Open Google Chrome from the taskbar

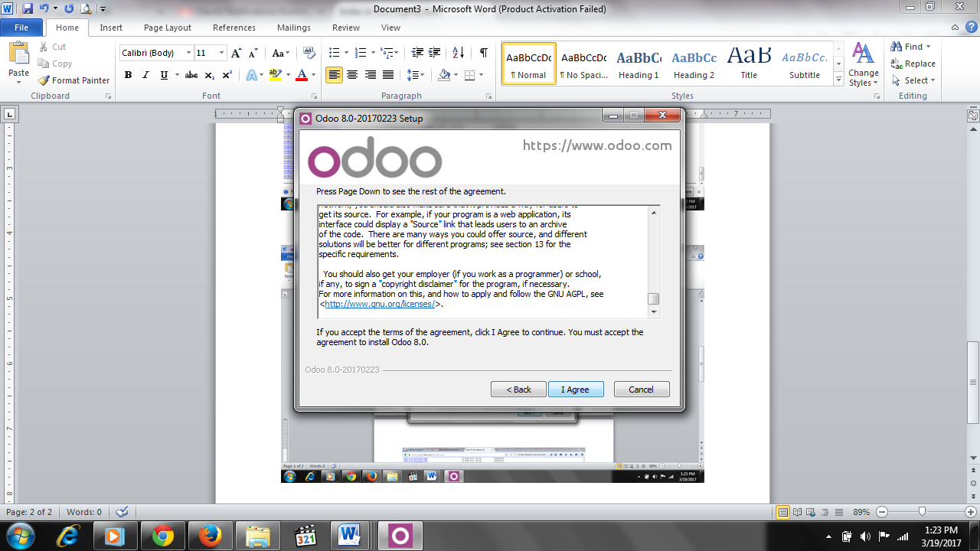tap(162, 536)
